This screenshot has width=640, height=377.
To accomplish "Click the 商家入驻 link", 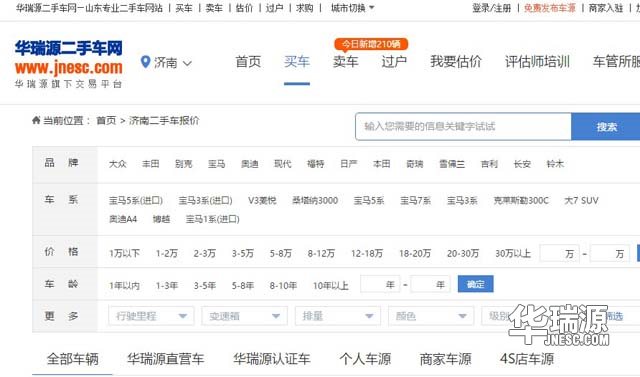I will (606, 8).
